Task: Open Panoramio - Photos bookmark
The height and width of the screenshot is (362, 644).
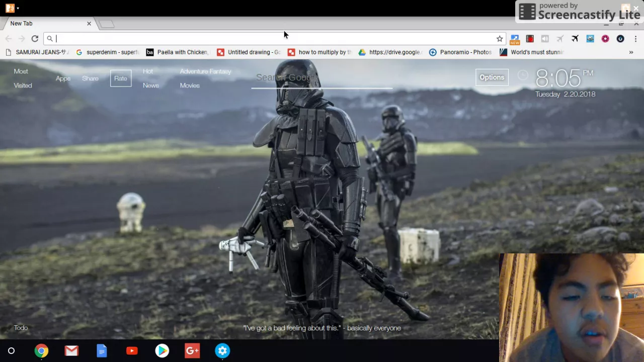Action: click(460, 52)
